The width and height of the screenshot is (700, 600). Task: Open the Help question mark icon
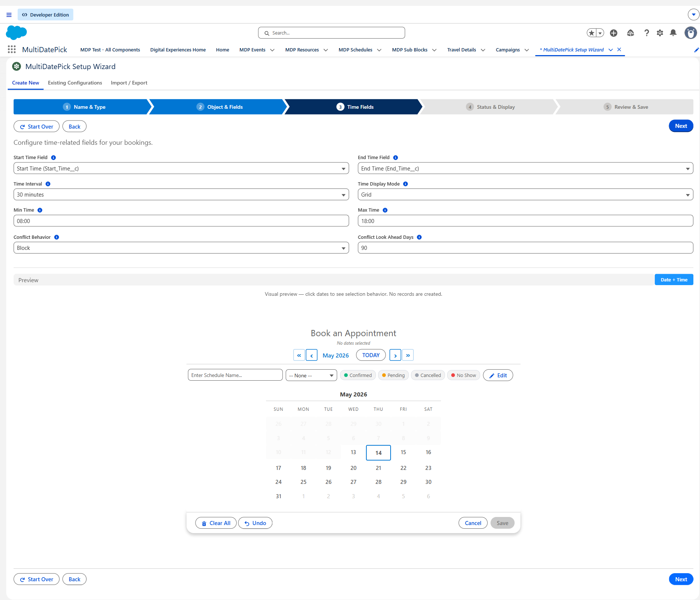pos(646,33)
